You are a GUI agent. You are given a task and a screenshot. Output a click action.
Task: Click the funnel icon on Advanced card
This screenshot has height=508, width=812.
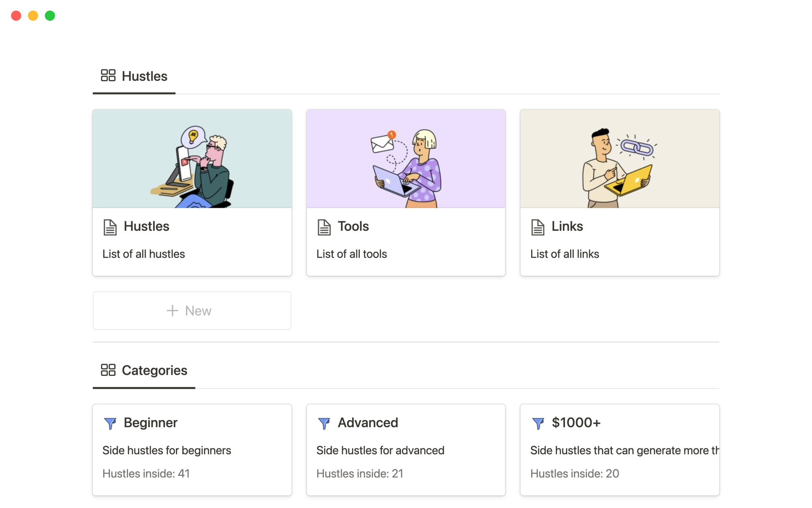[x=324, y=423]
